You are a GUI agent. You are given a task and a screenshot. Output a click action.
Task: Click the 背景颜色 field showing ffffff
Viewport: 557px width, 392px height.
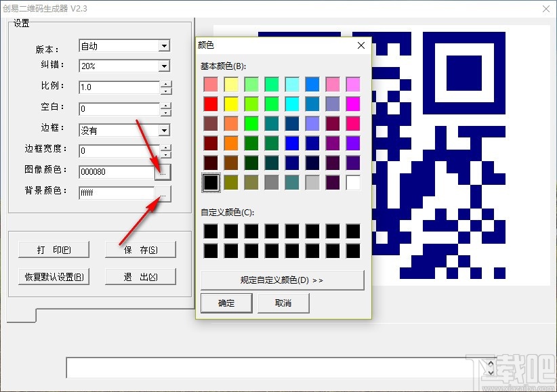(x=117, y=193)
